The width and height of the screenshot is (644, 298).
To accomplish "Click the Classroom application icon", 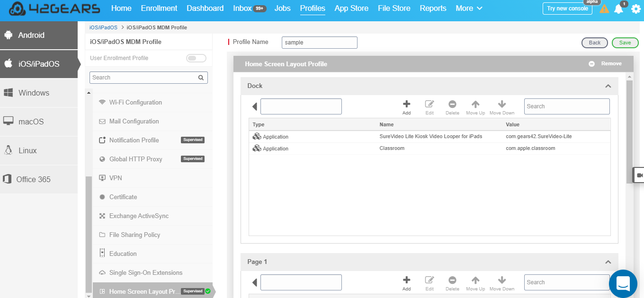I will coord(257,148).
